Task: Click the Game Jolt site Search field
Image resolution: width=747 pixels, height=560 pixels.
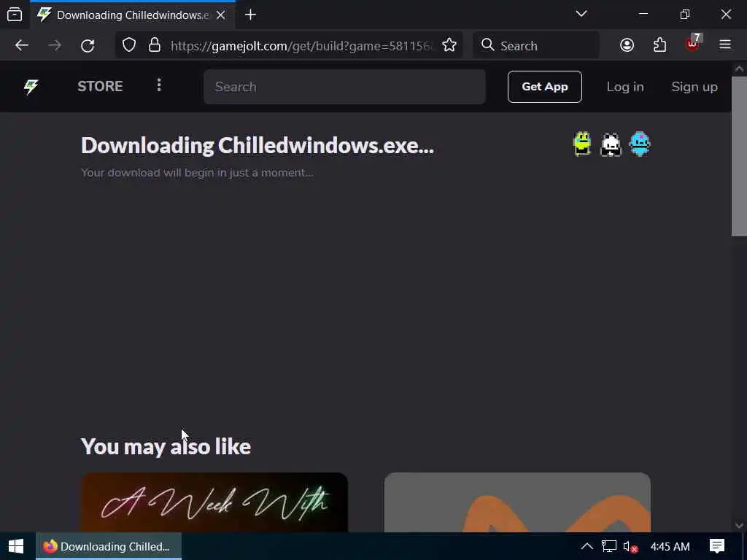Action: coord(344,87)
